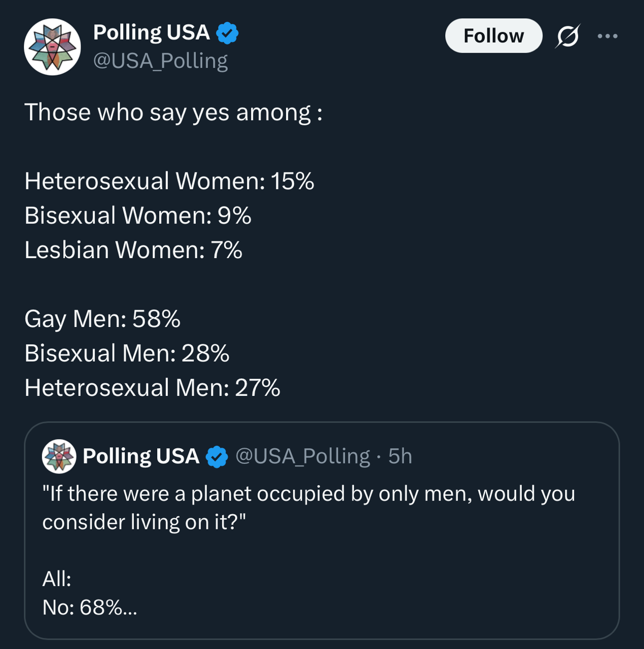Click the Polling USA name in the quoted post
Image resolution: width=644 pixels, height=649 pixels.
tap(140, 456)
